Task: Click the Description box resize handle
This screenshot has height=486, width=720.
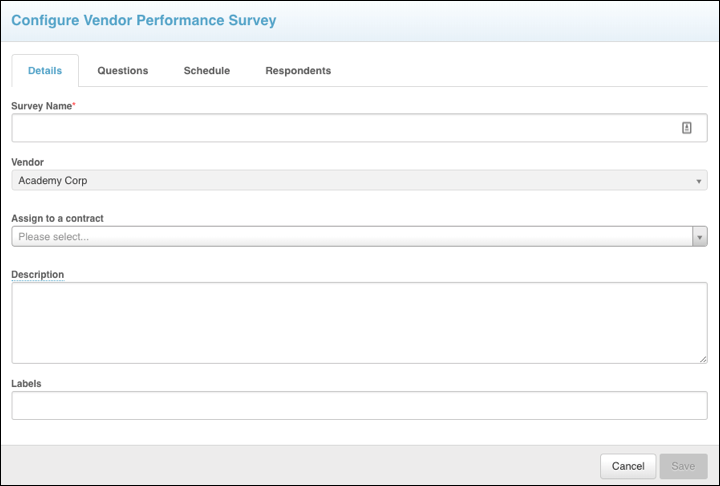Action: coord(703,358)
